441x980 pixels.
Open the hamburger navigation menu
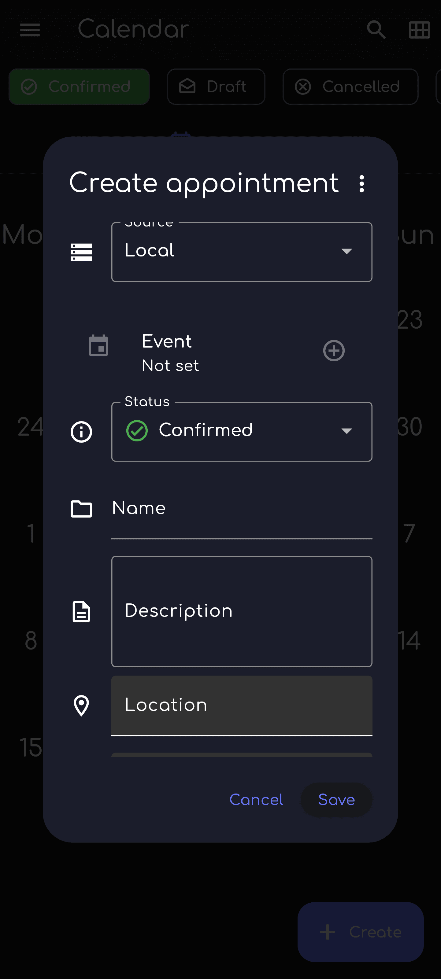tap(30, 30)
